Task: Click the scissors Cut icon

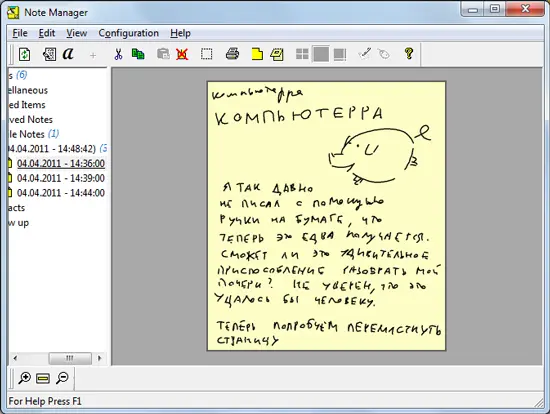Action: coord(118,54)
